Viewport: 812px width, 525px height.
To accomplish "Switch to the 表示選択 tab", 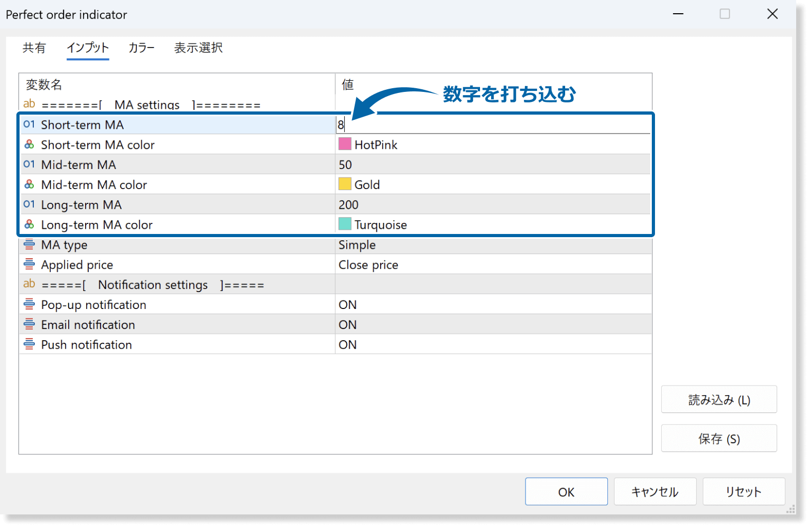I will 198,48.
